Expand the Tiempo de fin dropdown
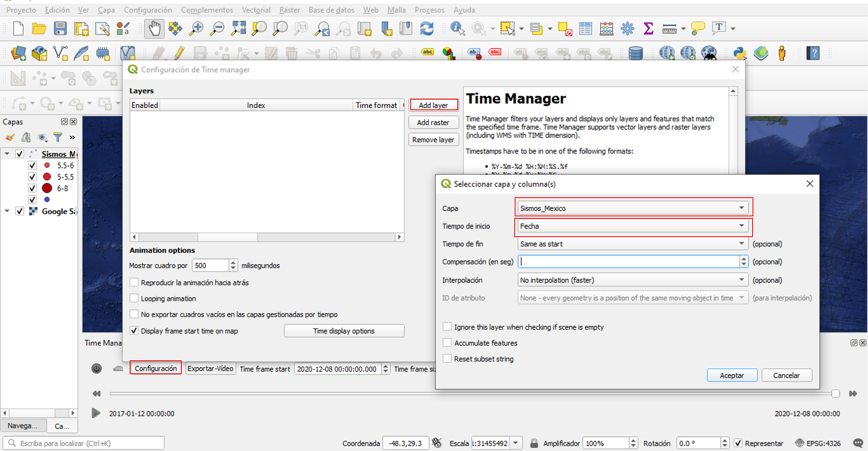The image size is (868, 451). pos(632,244)
